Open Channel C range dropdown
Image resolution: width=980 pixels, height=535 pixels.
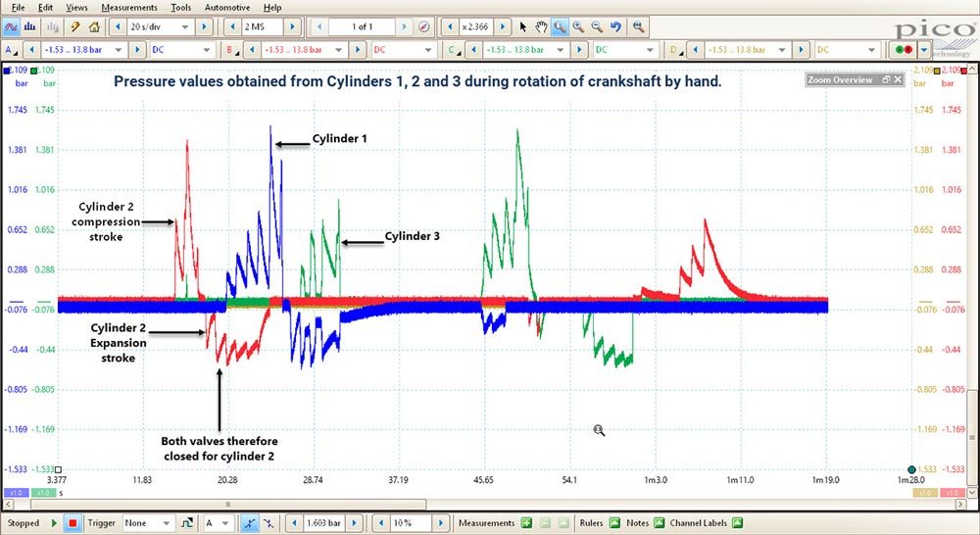coord(526,49)
